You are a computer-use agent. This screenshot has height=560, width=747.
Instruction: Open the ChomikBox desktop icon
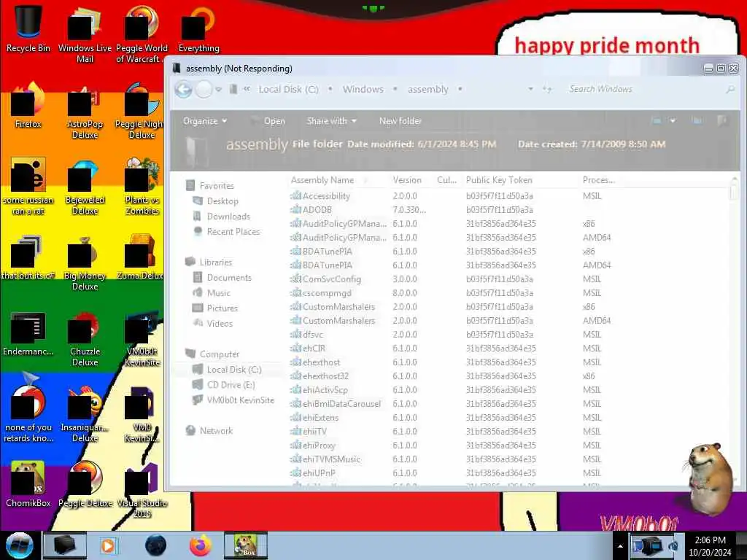click(28, 483)
